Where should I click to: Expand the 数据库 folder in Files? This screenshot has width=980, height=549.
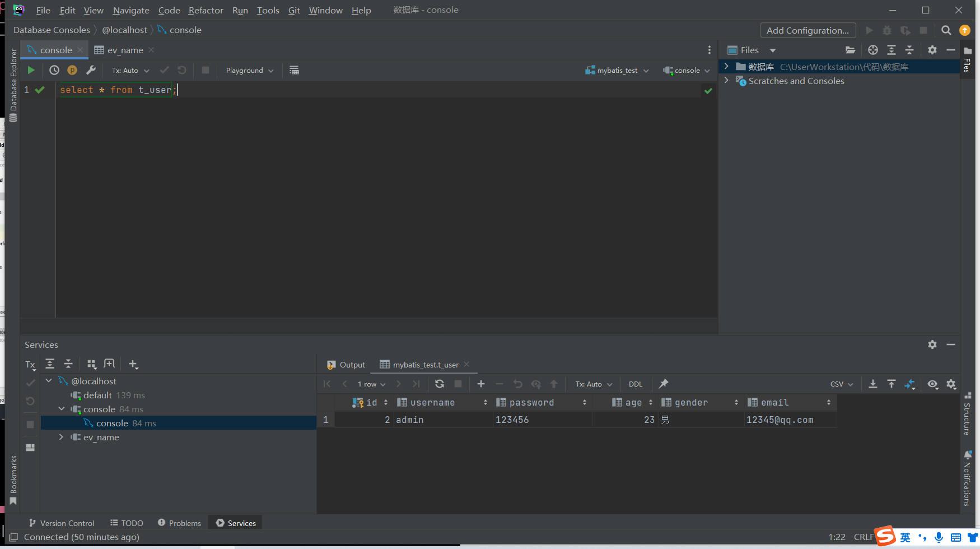[x=726, y=66]
